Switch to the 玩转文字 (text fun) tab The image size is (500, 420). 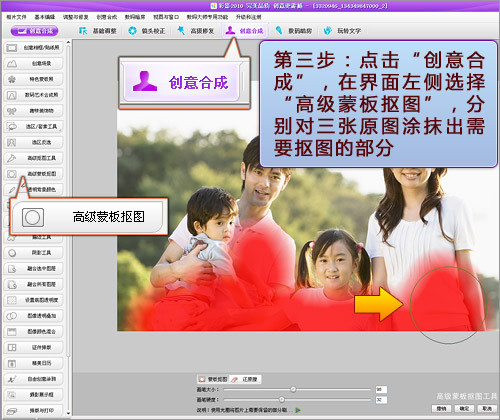coord(342,31)
